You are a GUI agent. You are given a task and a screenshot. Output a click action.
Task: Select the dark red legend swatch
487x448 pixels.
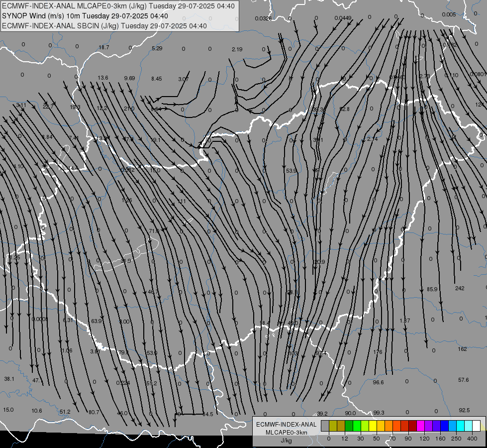click(x=412, y=426)
